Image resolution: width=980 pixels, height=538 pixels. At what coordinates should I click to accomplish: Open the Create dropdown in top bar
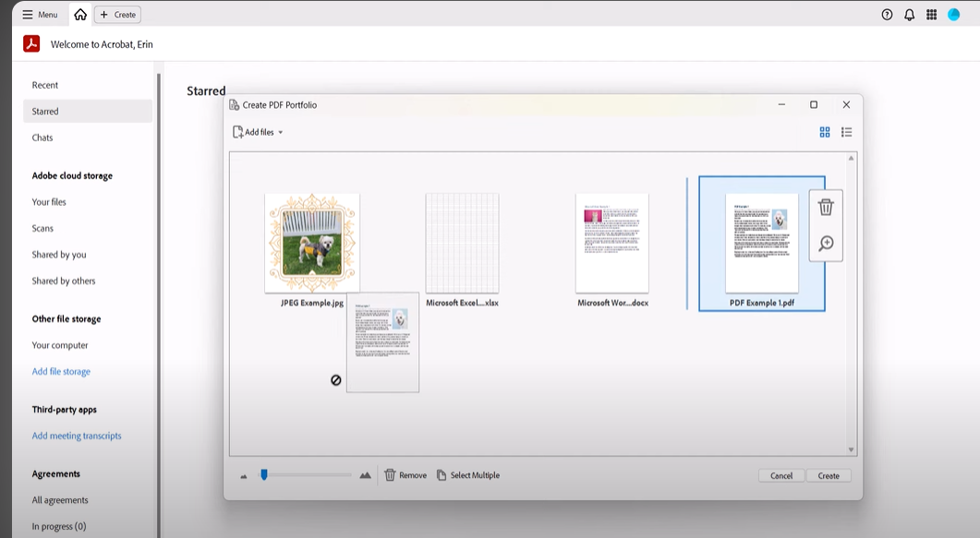pyautogui.click(x=116, y=14)
